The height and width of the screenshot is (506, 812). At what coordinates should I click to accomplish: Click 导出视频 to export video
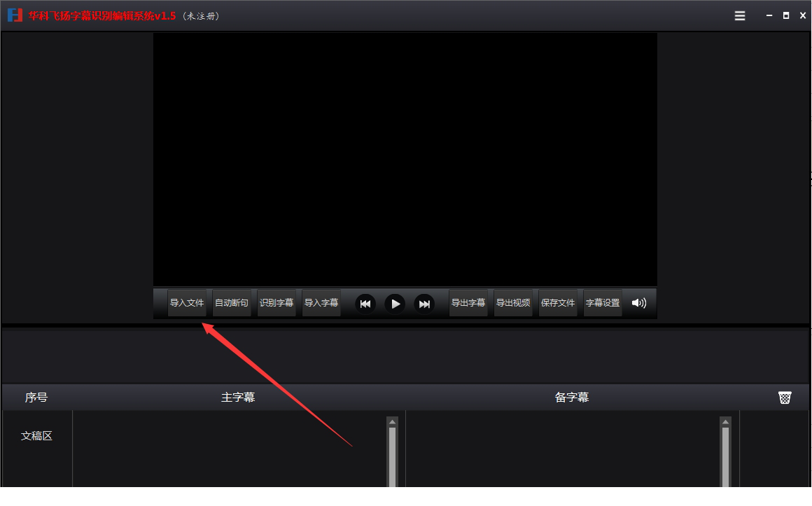tap(513, 303)
